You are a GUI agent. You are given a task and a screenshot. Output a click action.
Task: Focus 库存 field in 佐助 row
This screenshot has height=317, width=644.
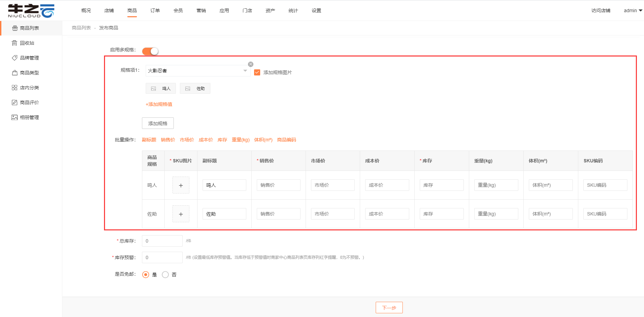pos(442,214)
